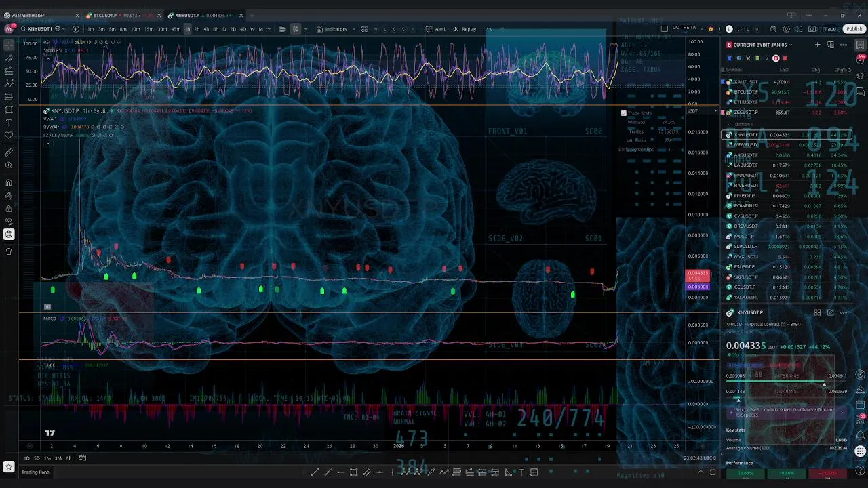Viewport: 868px width, 488px height.
Task: Select the ETHUSDT.P row in the watchlist
Action: [x=786, y=102]
